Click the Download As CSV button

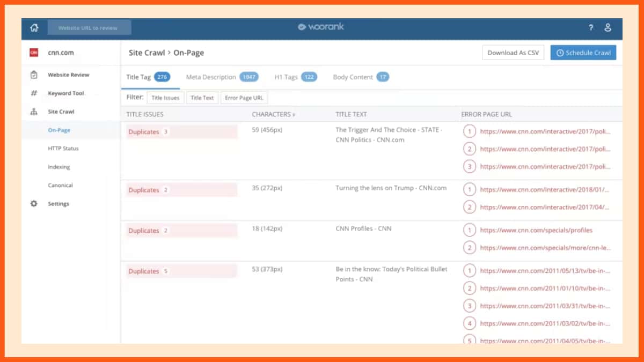click(513, 53)
